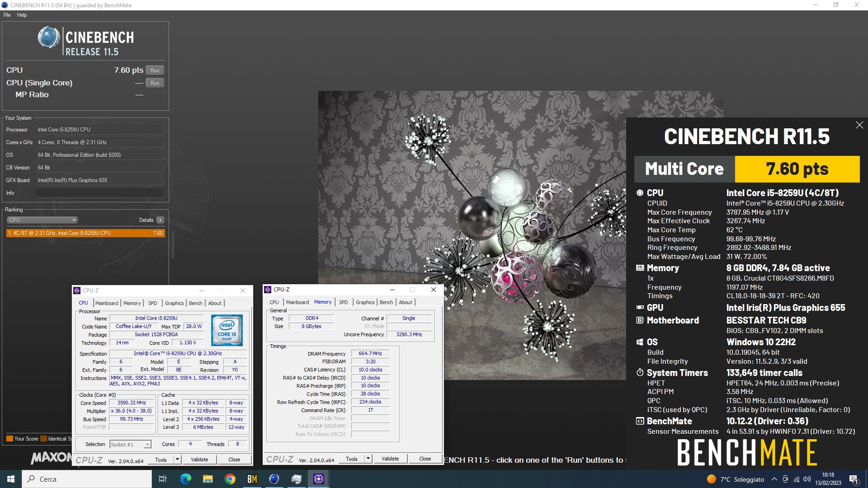
Task: Open Bench tab in left CPU-Z window
Action: coord(195,303)
